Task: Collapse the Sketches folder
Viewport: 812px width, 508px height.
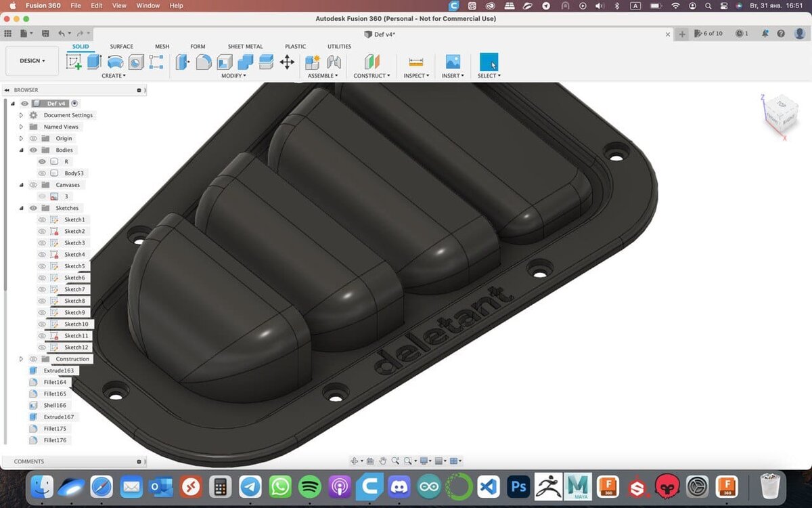Action: click(21, 208)
